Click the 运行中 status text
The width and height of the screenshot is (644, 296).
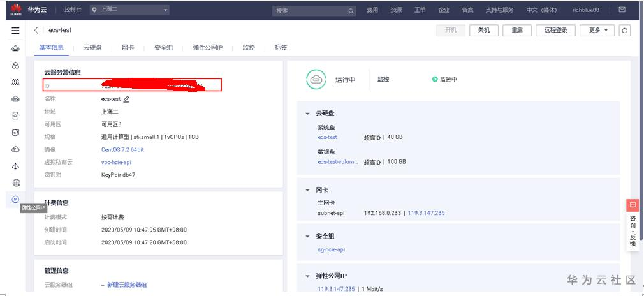coord(345,80)
